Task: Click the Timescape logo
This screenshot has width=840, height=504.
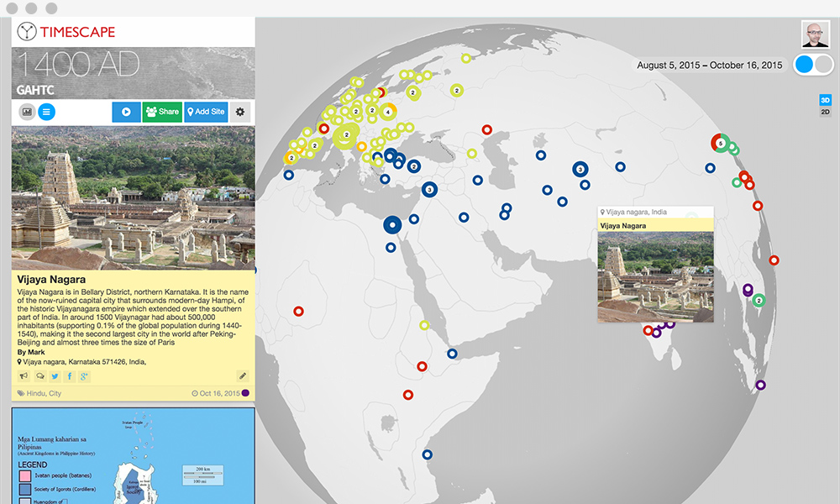Action: tap(66, 32)
